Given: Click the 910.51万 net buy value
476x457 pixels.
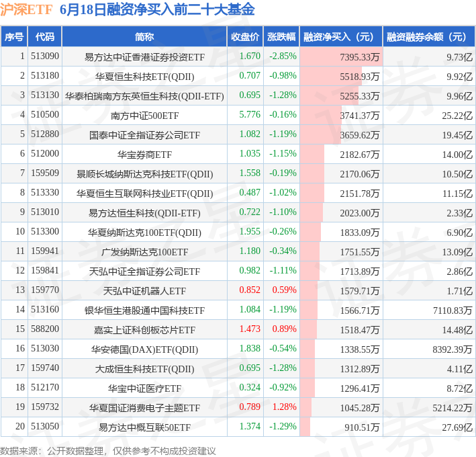Looking at the screenshot, I should (x=362, y=427).
